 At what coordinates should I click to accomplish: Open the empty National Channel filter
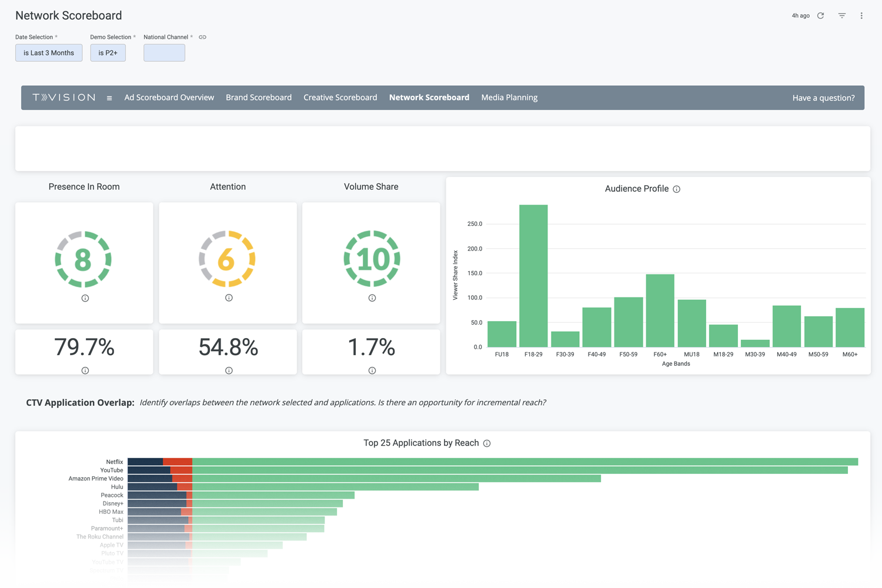164,52
